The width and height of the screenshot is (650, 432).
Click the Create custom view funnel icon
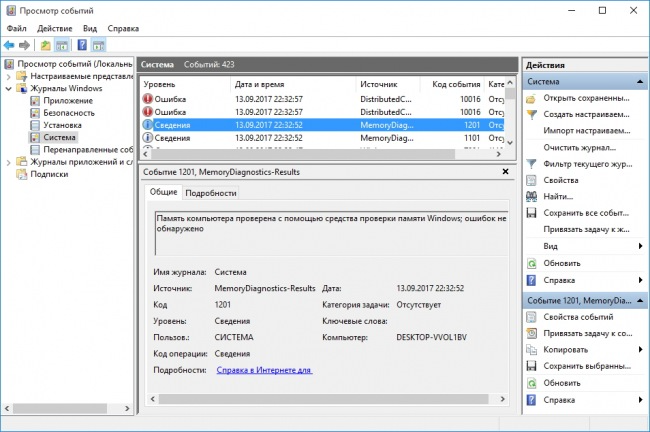[x=531, y=114]
